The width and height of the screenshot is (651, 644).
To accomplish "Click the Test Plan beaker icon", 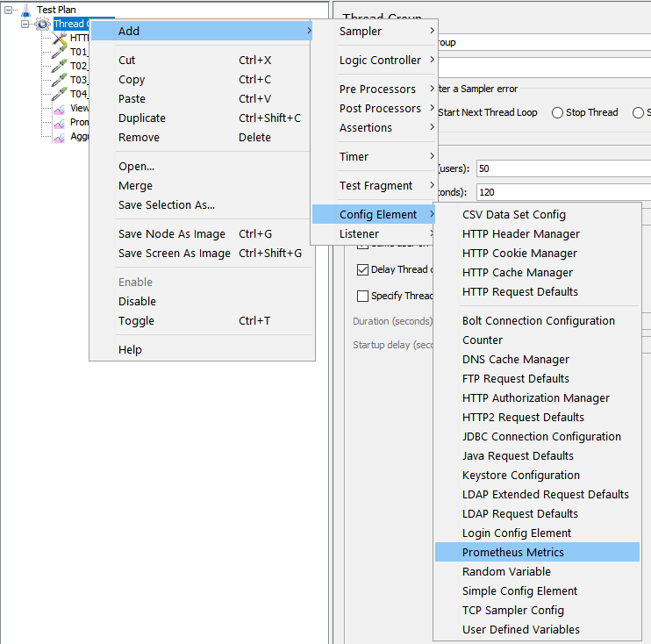I will point(25,10).
